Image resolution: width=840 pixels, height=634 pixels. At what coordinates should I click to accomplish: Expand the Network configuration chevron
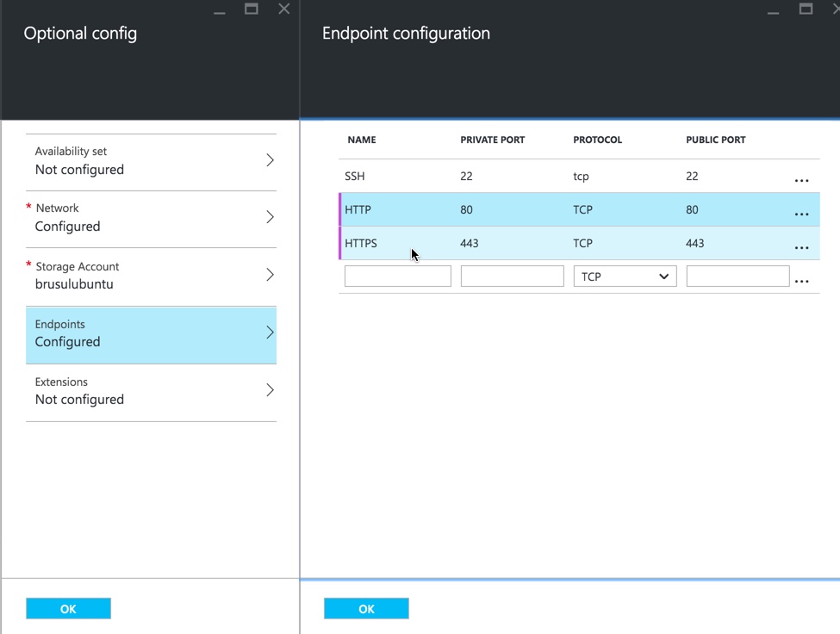click(x=270, y=217)
